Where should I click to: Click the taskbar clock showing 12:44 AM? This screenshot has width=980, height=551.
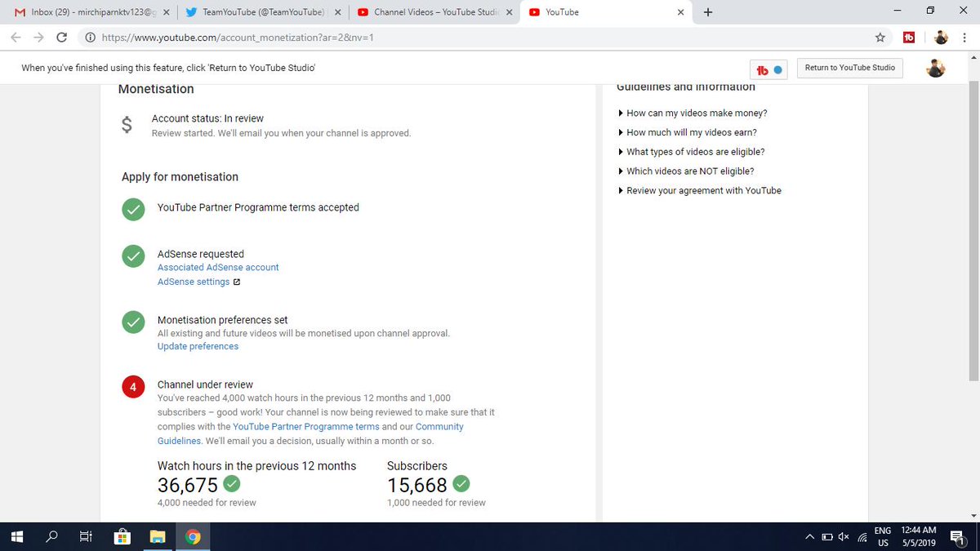[x=919, y=537]
